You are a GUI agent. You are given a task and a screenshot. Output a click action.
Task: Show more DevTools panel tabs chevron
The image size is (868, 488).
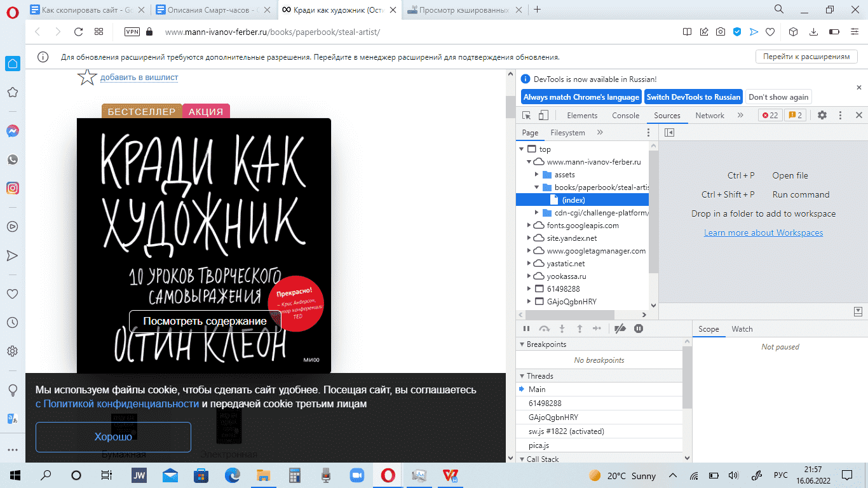[x=740, y=115]
